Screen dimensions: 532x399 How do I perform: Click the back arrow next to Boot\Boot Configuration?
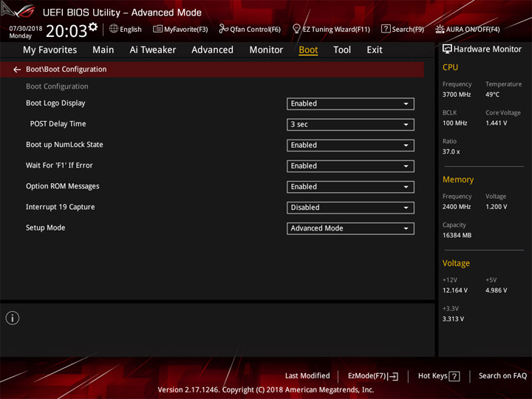(x=17, y=69)
